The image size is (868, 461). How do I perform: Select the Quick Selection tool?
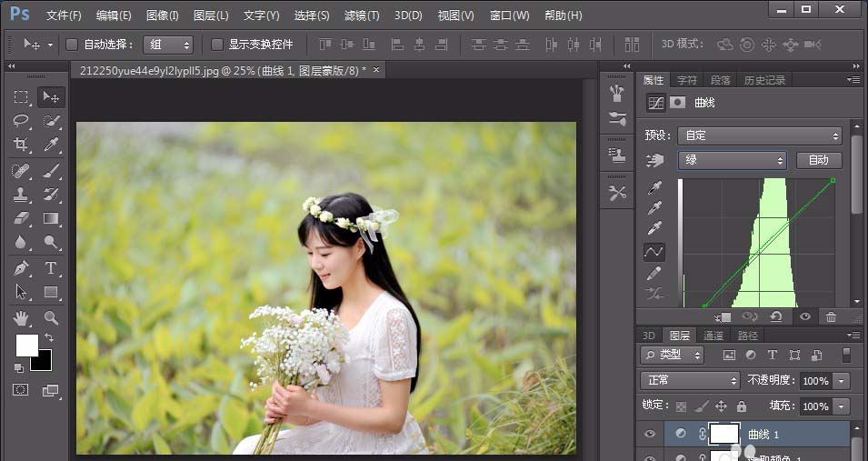pos(51,120)
